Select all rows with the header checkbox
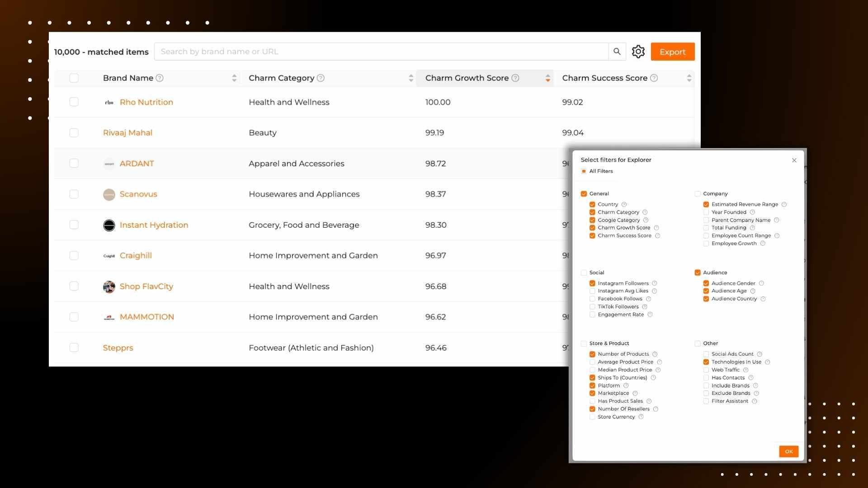The image size is (868, 488). [74, 78]
